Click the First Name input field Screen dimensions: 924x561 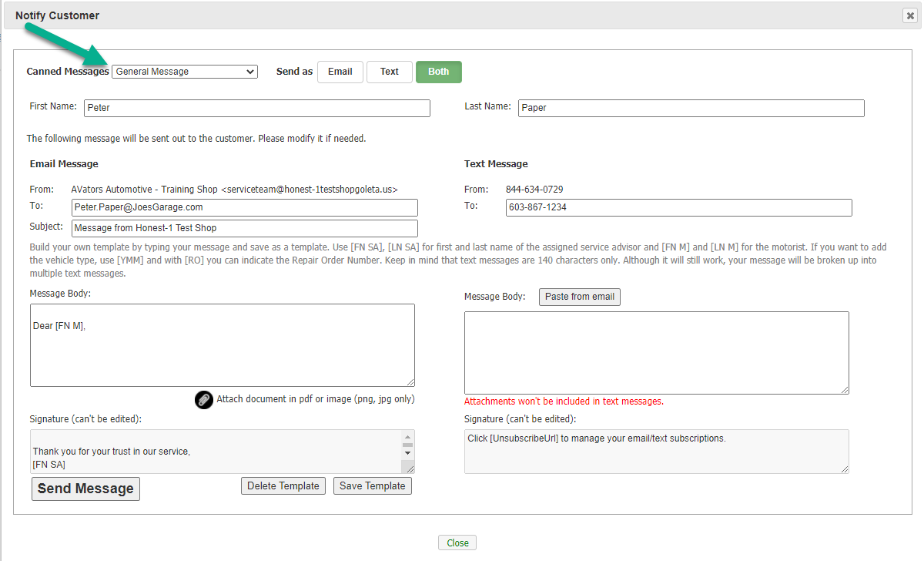[257, 108]
